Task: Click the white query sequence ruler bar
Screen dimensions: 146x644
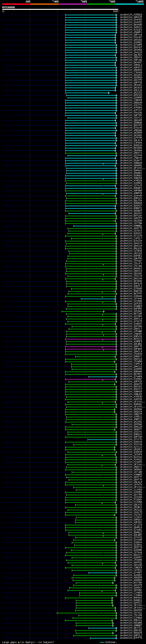Action: pos(60,10)
